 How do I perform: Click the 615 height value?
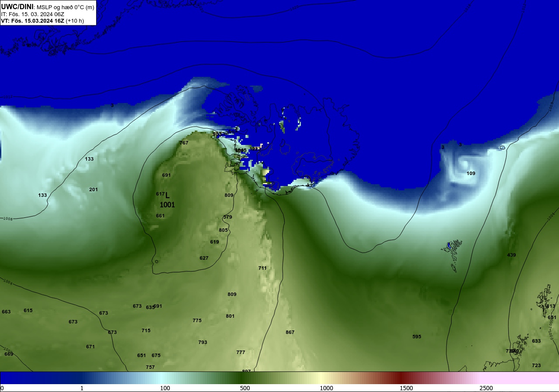pyautogui.click(x=28, y=310)
